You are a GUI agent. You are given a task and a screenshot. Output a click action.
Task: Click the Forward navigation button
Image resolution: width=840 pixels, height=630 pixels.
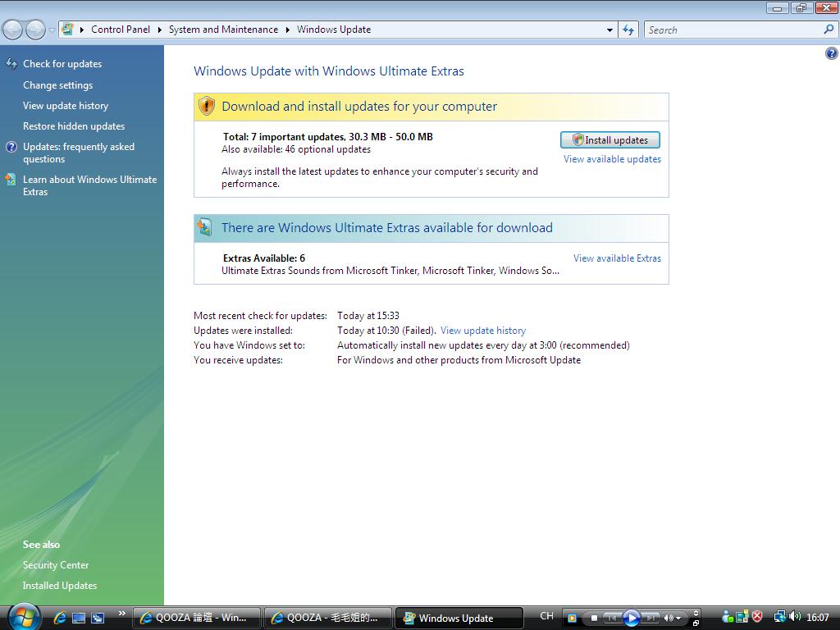coord(35,30)
